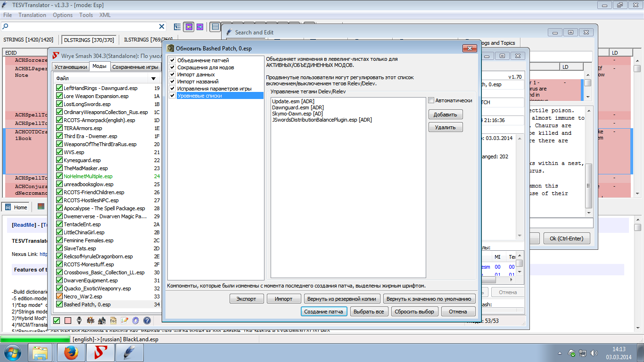Click the Добавить button
Screen dimensions: 644x362
click(x=446, y=115)
